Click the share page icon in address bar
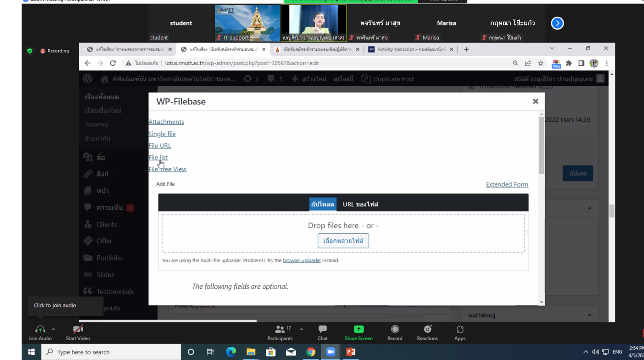Screen dimensions: 644x360 528,63
